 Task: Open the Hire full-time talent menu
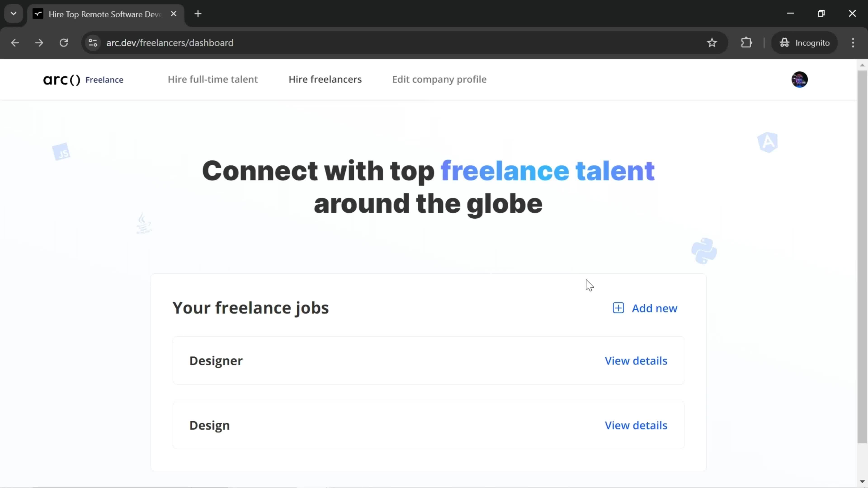click(x=213, y=79)
